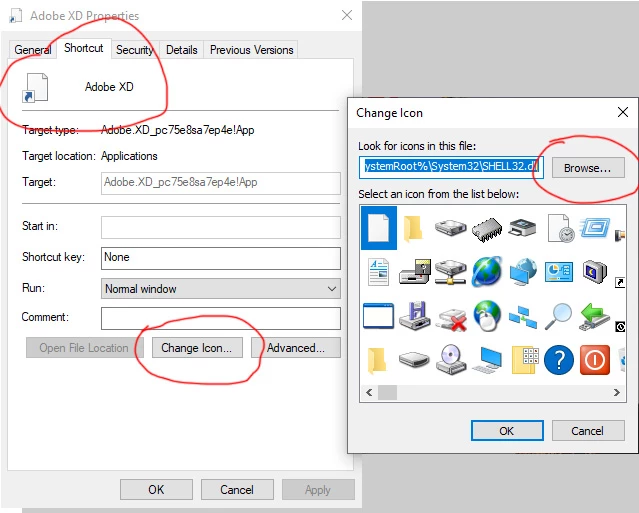Viewport: 639px width, 513px height.
Task: Switch to the General tab
Action: 32,50
